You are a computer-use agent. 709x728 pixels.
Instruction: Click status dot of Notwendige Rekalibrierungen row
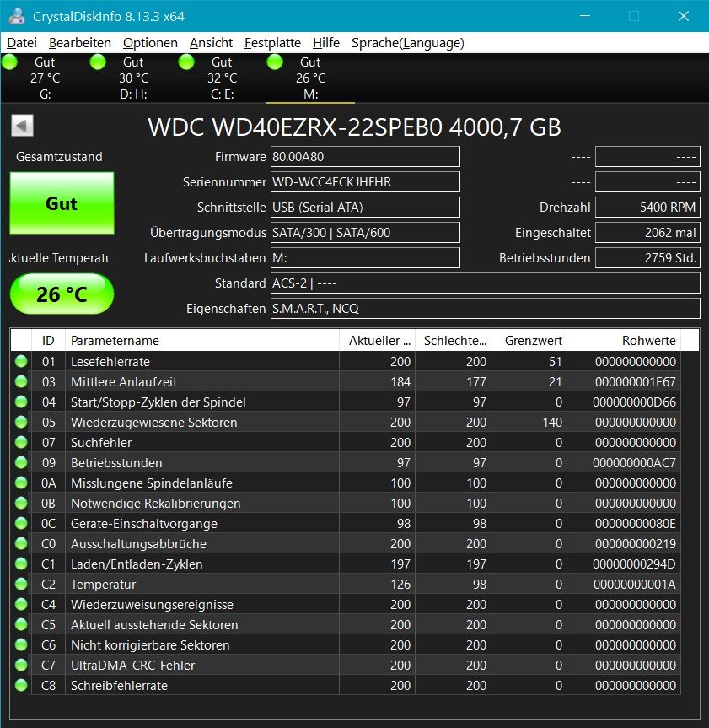pos(21,503)
